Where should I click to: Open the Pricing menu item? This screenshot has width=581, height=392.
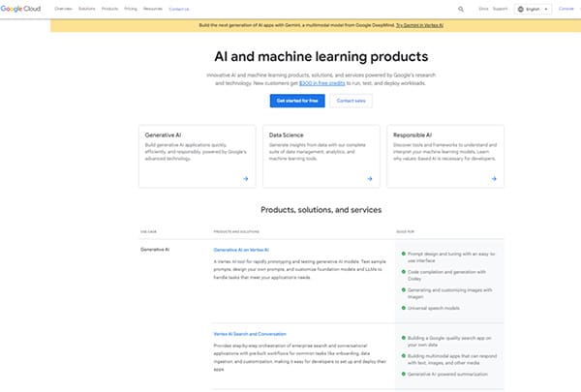tap(131, 9)
